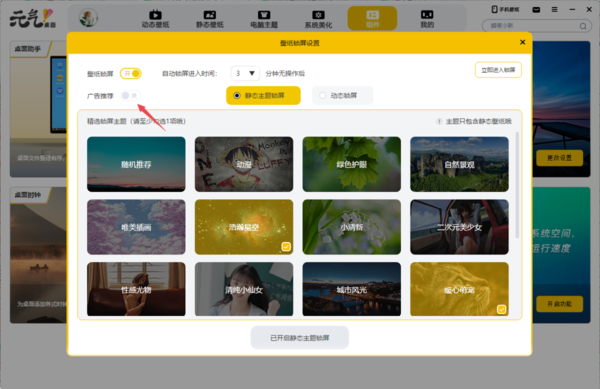
Task: Go to the 系统美化 tab
Action: point(318,19)
